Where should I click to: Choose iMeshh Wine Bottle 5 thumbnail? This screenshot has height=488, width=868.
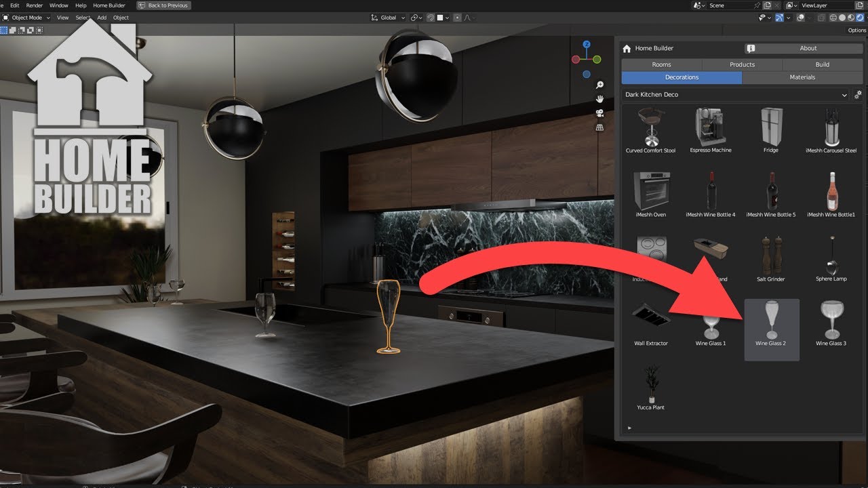pos(771,195)
